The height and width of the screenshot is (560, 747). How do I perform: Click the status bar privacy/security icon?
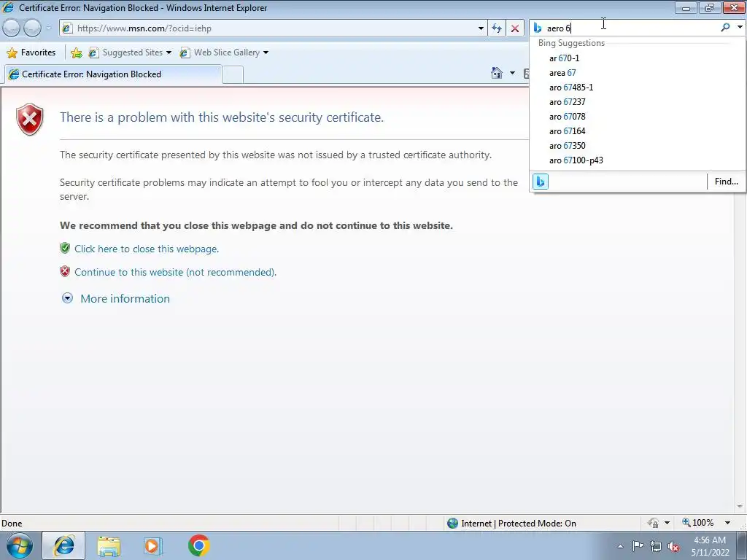click(x=653, y=524)
